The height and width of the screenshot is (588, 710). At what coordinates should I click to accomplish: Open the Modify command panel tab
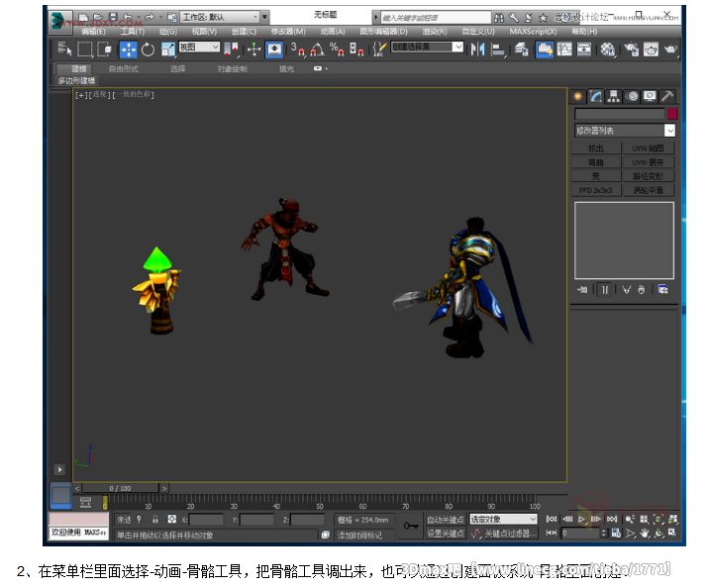click(596, 96)
